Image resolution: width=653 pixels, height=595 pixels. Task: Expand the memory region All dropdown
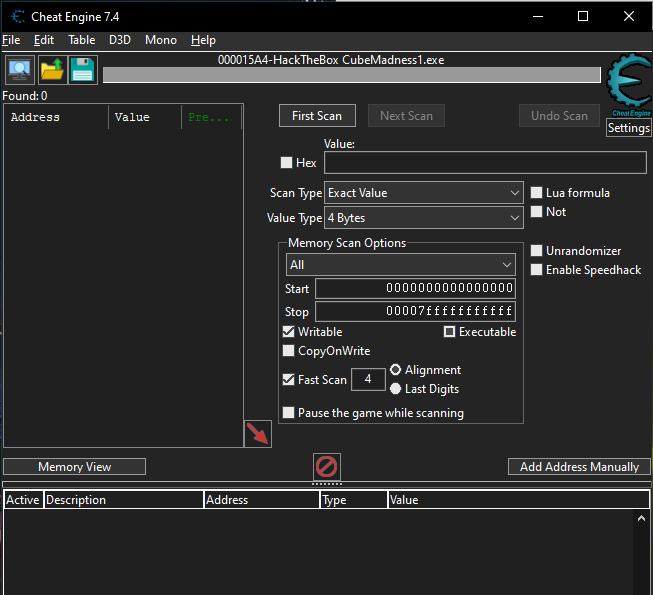coord(401,265)
